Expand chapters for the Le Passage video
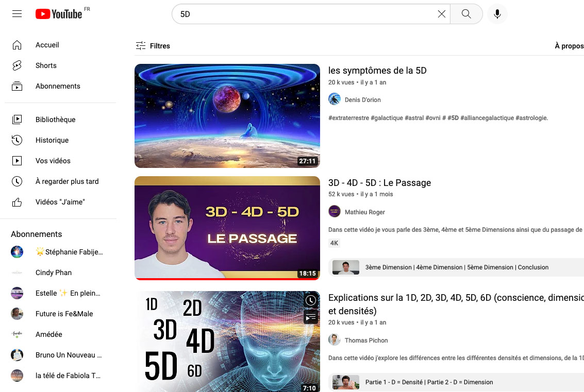Viewport: 584px width, 392px height. pos(456,267)
